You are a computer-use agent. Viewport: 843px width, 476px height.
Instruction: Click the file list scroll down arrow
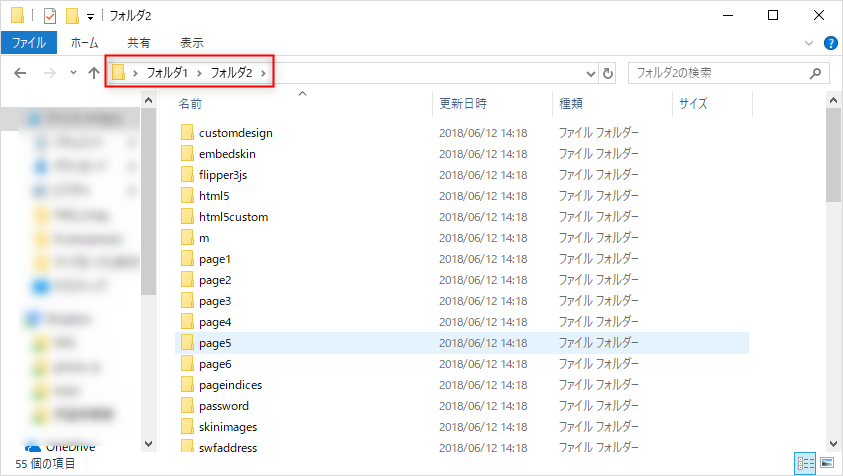[833, 444]
